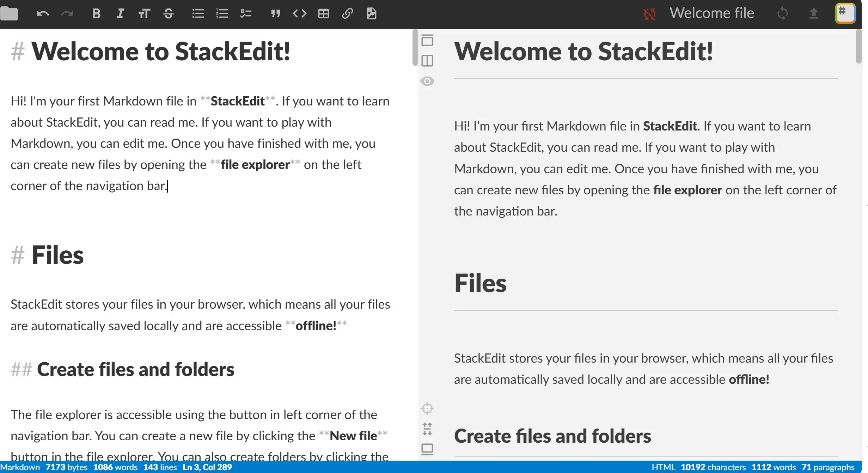Toggle the side-by-side preview
The height and width of the screenshot is (473, 868).
[427, 61]
